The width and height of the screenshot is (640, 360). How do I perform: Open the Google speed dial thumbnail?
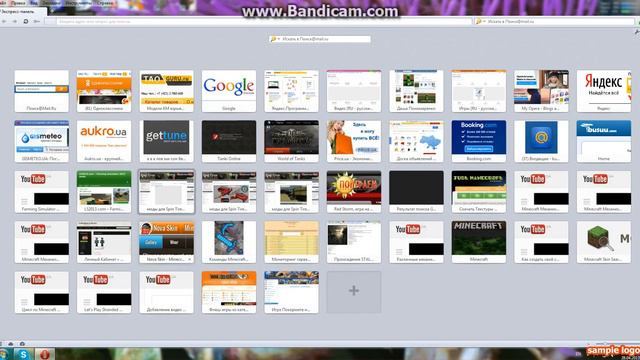(x=229, y=91)
